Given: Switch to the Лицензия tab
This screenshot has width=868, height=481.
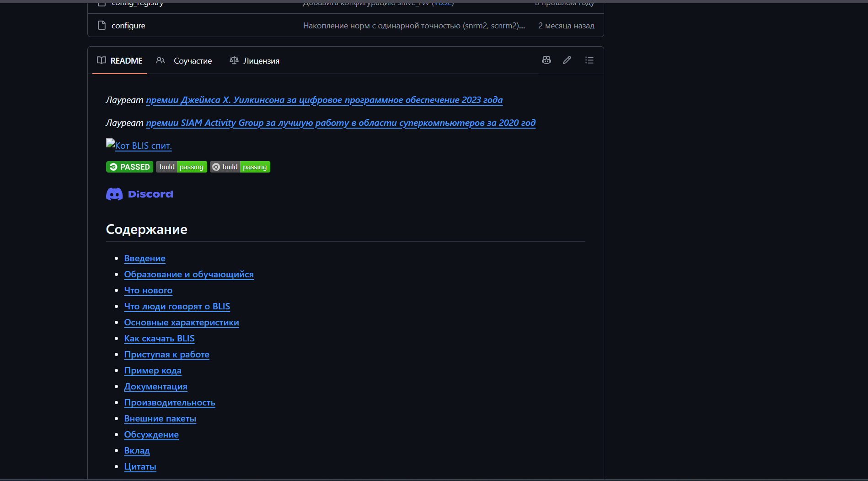Looking at the screenshot, I should [x=254, y=60].
